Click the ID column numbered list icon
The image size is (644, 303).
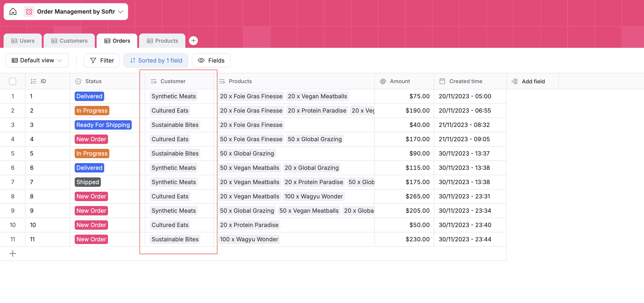click(x=34, y=81)
